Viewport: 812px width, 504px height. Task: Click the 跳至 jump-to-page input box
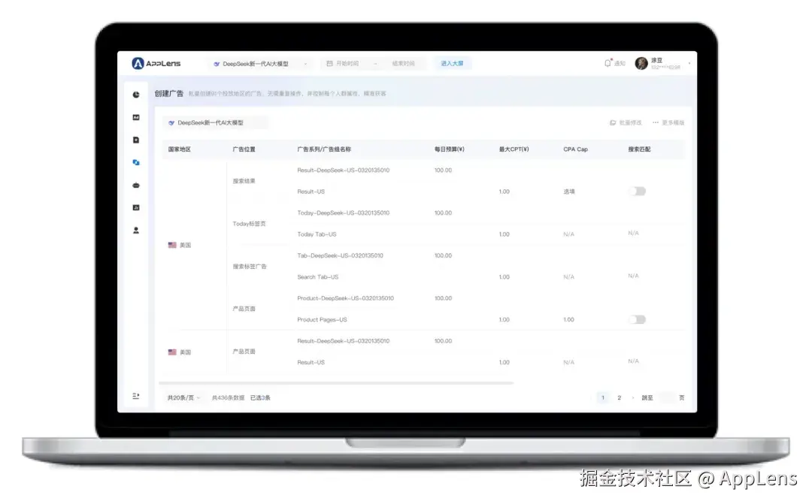tap(666, 397)
